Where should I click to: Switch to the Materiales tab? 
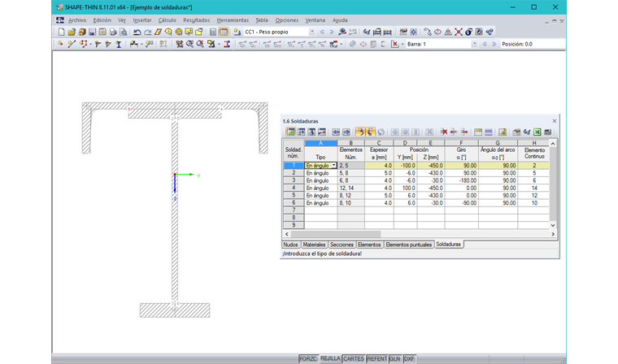[314, 245]
